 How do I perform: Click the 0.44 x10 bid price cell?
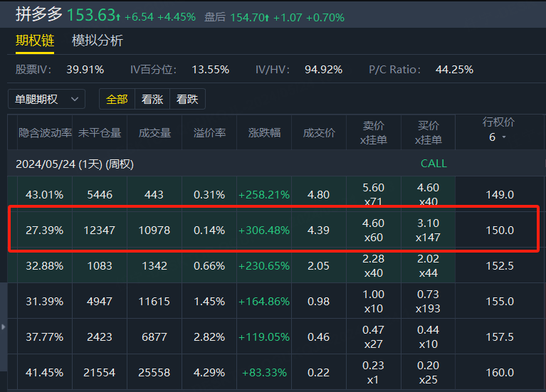pyautogui.click(x=428, y=337)
